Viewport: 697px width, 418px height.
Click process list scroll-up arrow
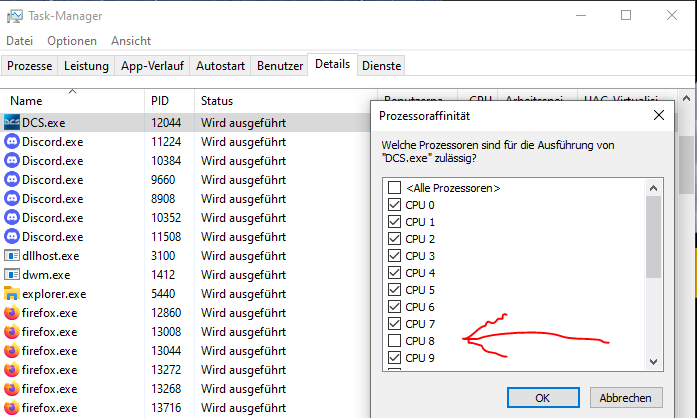click(x=686, y=98)
